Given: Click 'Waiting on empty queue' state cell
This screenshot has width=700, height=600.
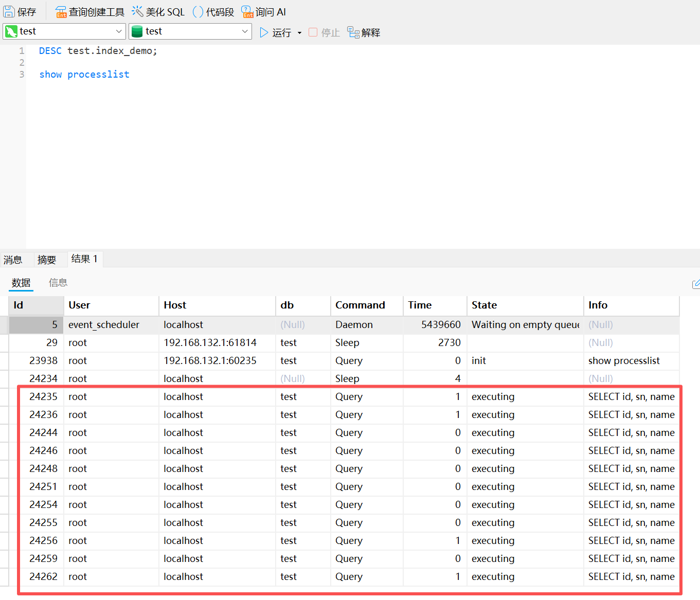Looking at the screenshot, I should 525,325.
